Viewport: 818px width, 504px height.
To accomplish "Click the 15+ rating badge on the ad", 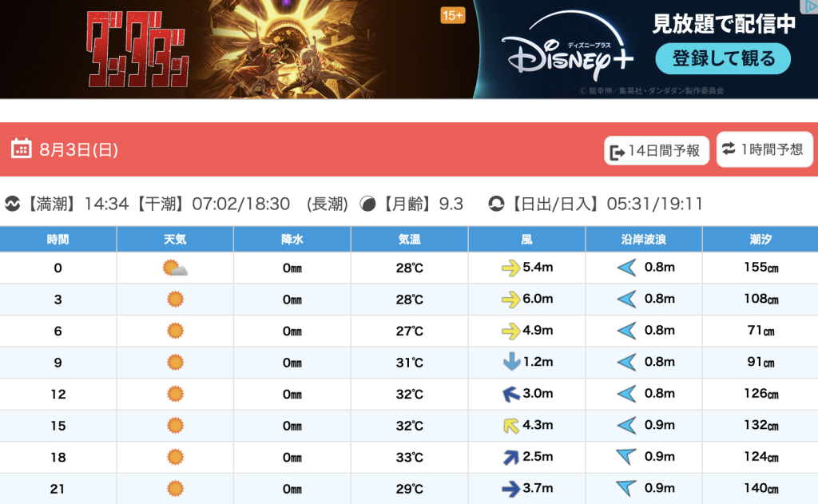I will [x=453, y=15].
